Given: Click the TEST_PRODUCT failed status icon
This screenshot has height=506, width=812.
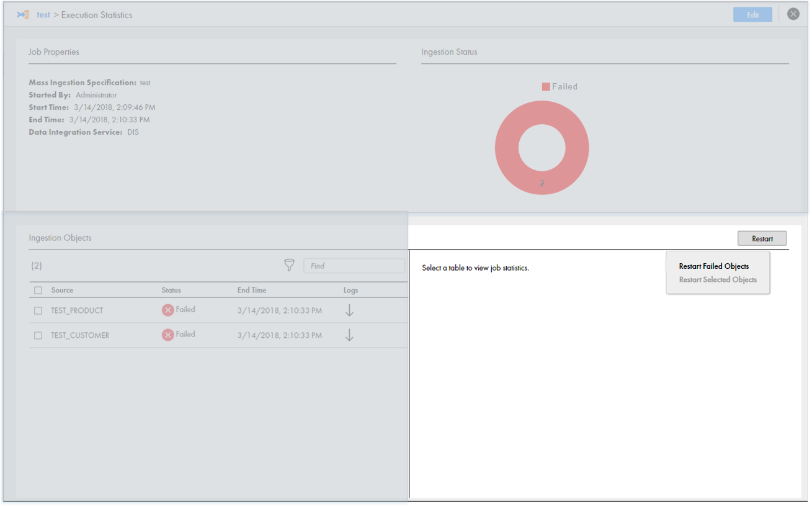Looking at the screenshot, I should coord(168,310).
